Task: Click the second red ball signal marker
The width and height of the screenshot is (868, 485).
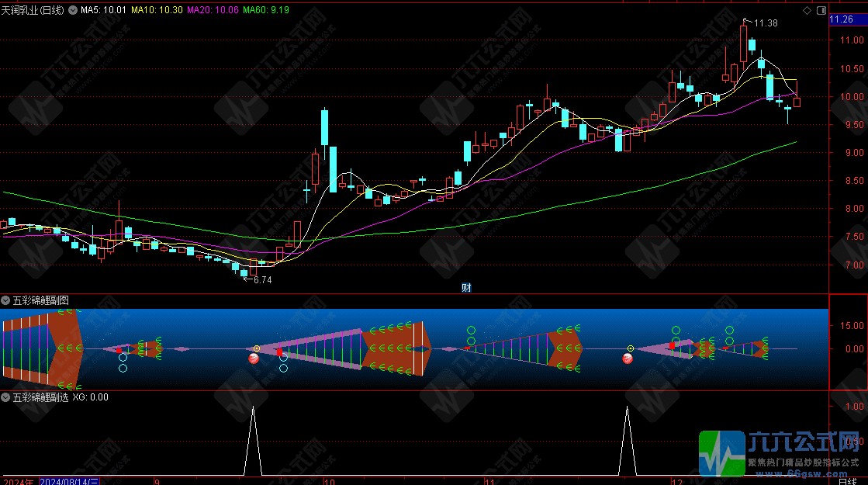Action: point(628,359)
